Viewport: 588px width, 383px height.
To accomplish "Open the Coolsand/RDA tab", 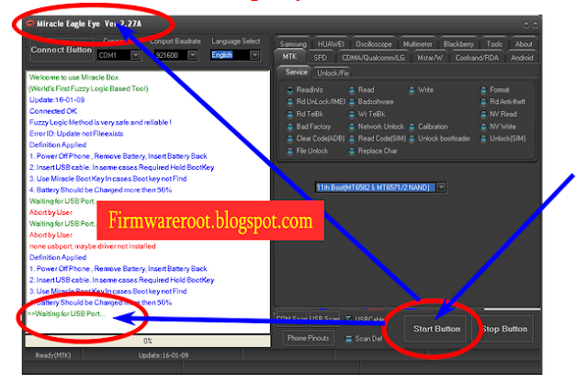I will 477,58.
